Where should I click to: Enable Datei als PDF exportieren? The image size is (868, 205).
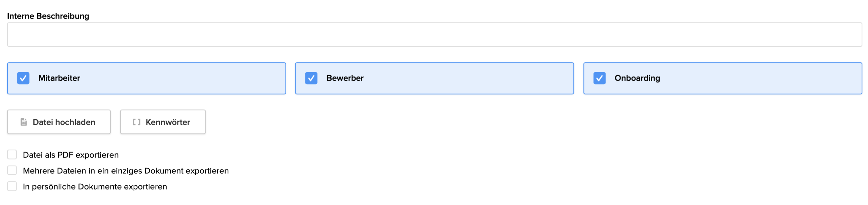point(12,154)
